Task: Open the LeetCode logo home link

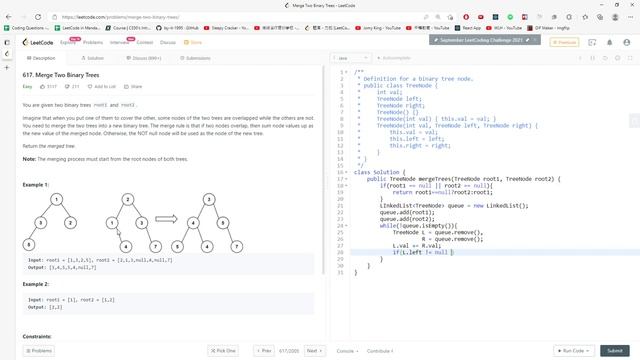Action: [x=38, y=42]
